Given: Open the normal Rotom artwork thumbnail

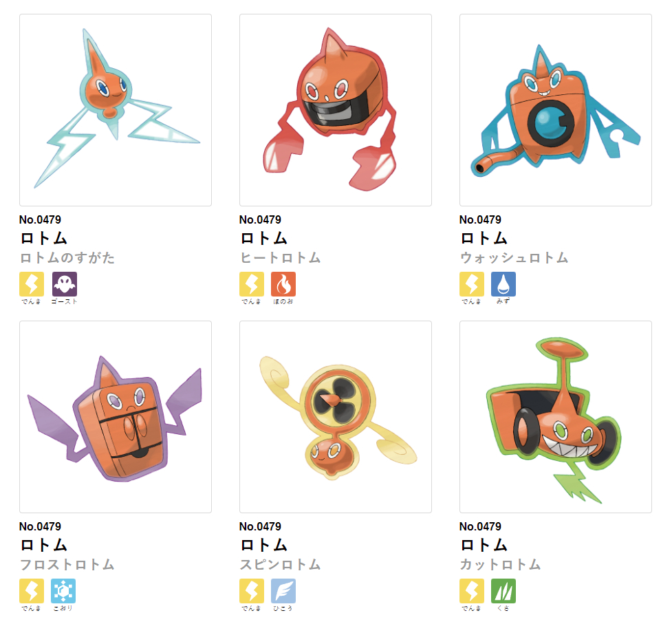Looking at the screenshot, I should click(x=116, y=109).
